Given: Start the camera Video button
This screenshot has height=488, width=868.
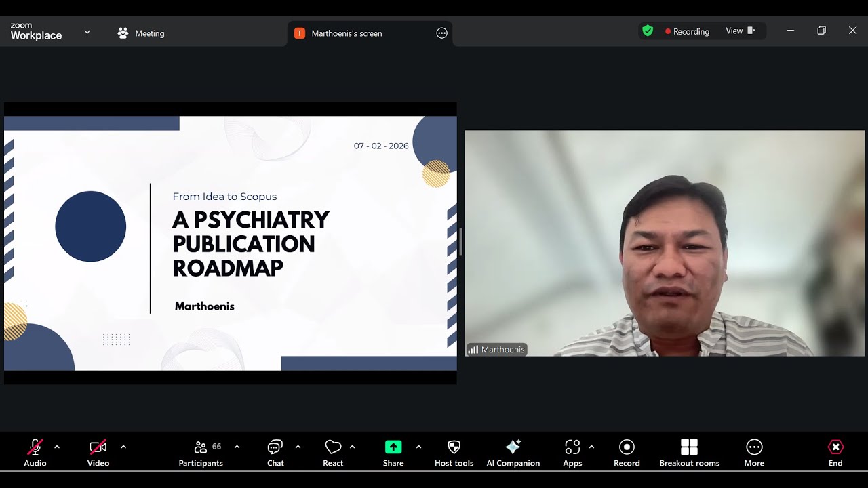Looking at the screenshot, I should pyautogui.click(x=98, y=453).
